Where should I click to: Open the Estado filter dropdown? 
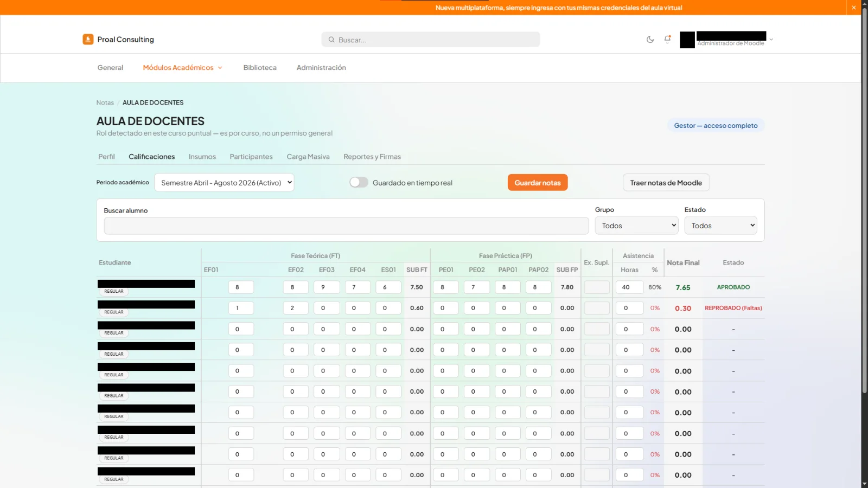tap(720, 226)
